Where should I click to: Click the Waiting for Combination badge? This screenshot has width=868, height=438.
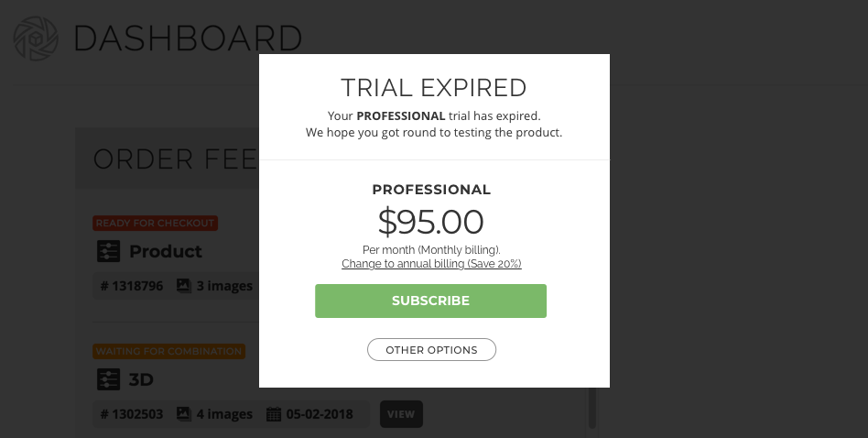(x=168, y=352)
